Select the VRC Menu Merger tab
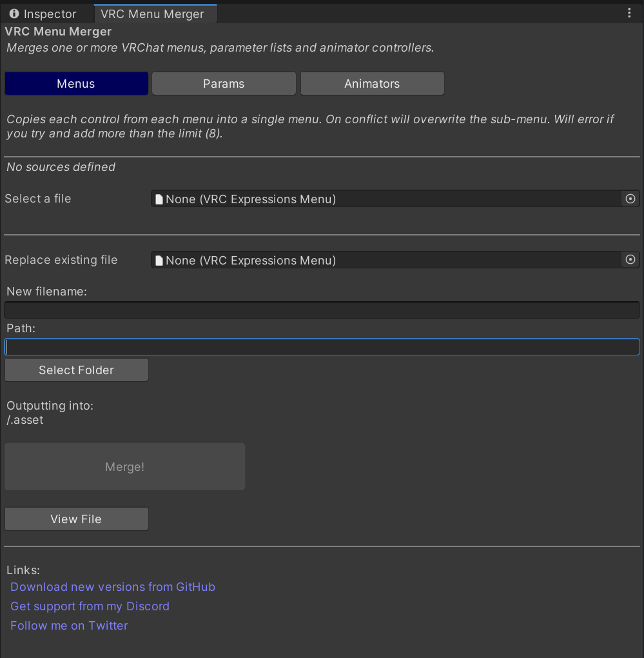 (155, 14)
